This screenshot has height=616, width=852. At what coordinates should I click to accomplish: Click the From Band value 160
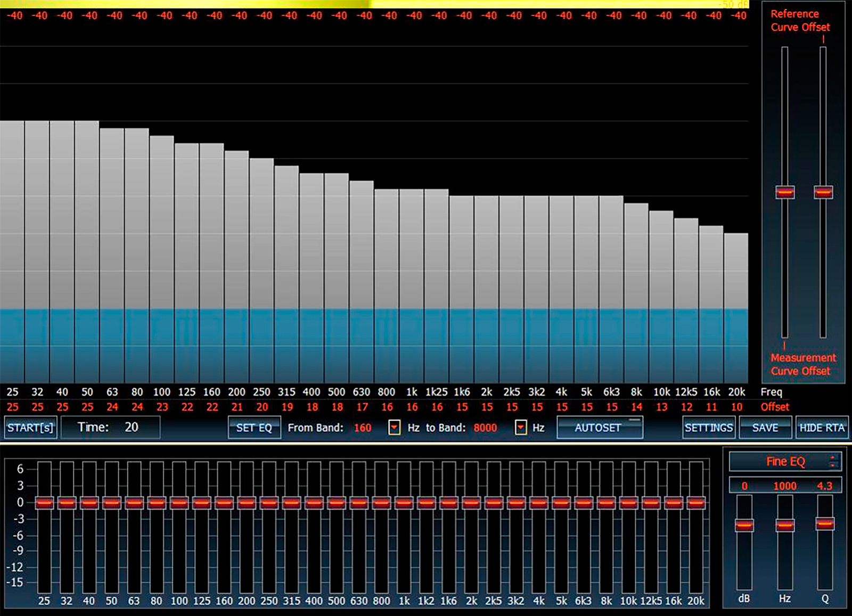coord(363,428)
